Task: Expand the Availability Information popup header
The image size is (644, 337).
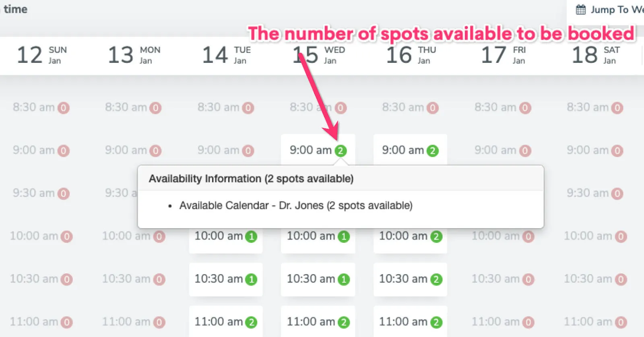Action: [251, 178]
